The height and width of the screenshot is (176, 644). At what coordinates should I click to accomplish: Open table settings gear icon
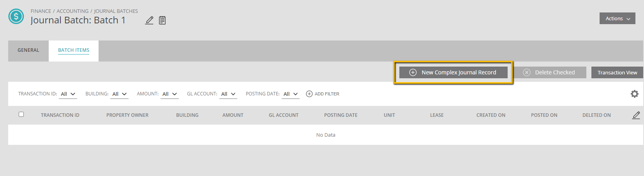click(x=635, y=94)
